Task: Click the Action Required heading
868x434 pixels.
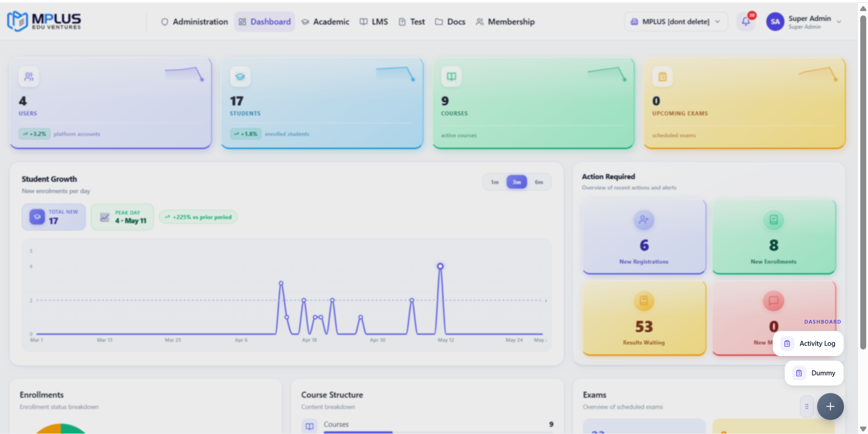Action: (608, 177)
